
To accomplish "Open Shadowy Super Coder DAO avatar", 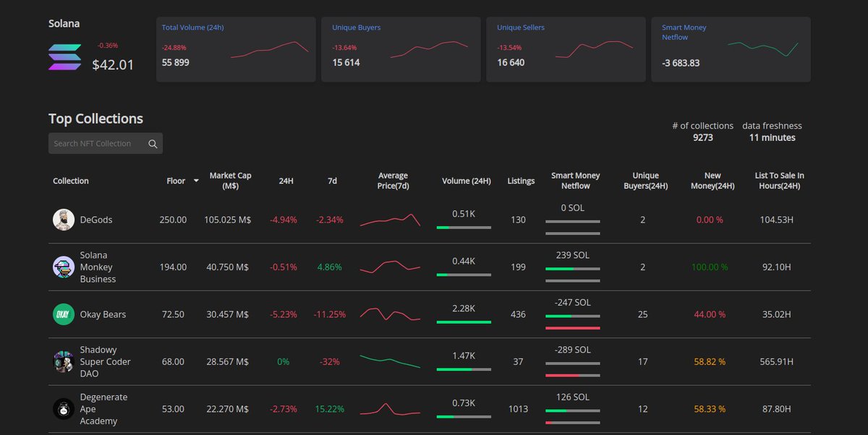I will (x=64, y=361).
